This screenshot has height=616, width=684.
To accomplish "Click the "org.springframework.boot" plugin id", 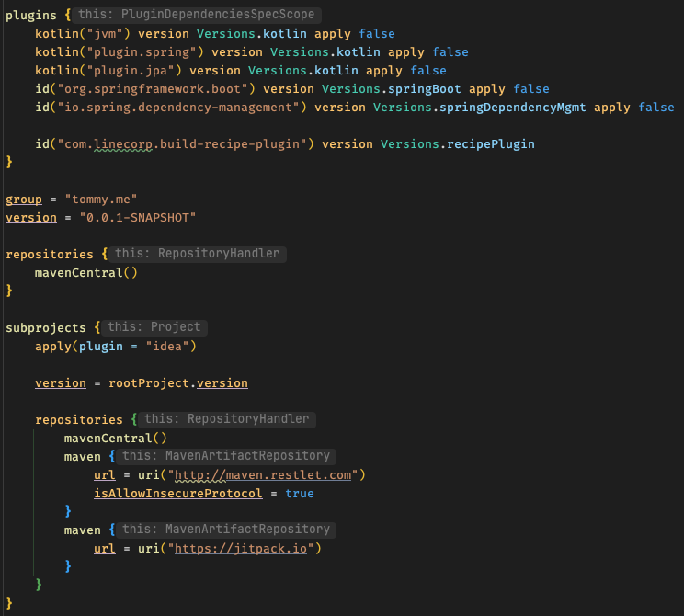I will pyautogui.click(x=153, y=89).
